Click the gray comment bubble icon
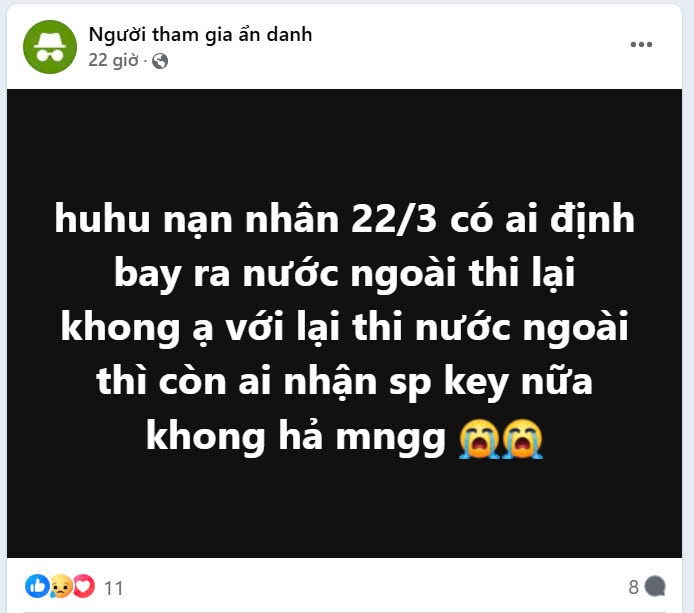This screenshot has width=694, height=613. [655, 586]
